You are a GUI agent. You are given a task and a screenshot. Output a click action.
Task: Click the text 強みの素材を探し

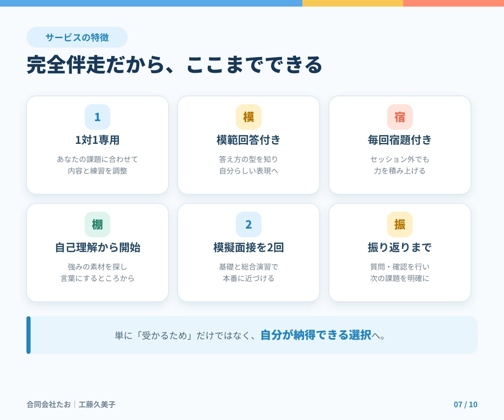click(x=97, y=267)
